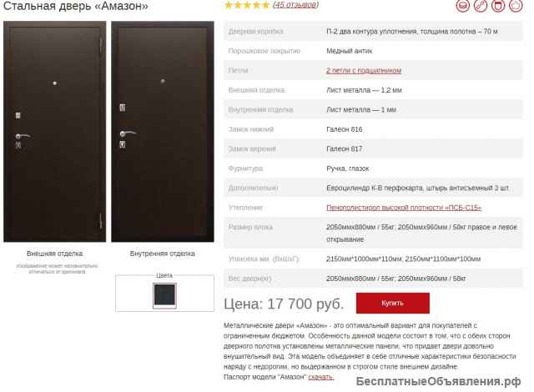Click the БесплатныеОбъявления.рф watermark
This screenshot has height=392, width=534.
[439, 381]
